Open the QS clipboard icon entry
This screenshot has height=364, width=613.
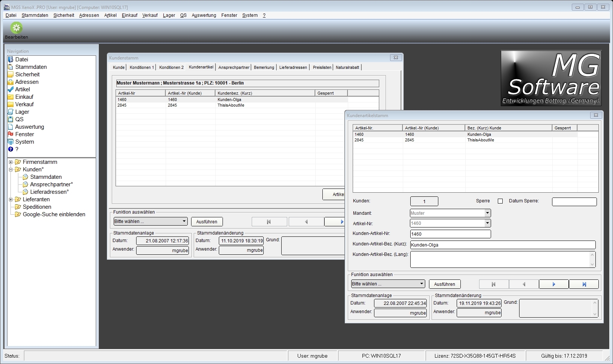tap(10, 119)
